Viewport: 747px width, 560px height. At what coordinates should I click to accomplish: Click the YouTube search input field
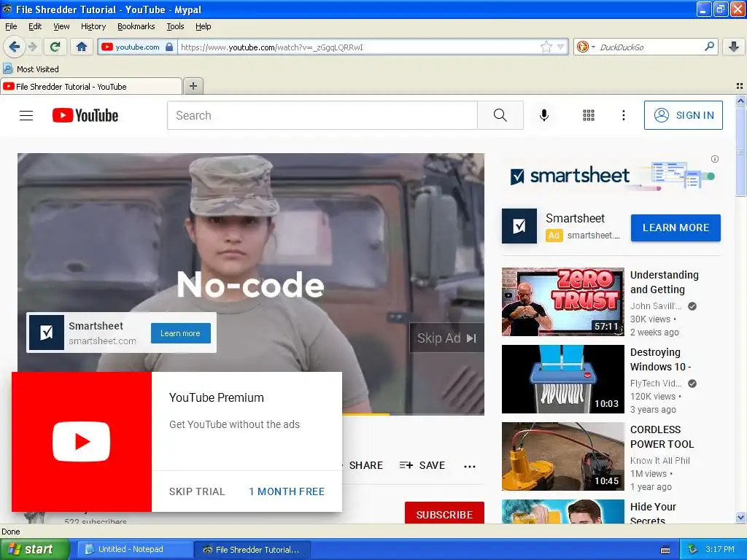coord(322,115)
